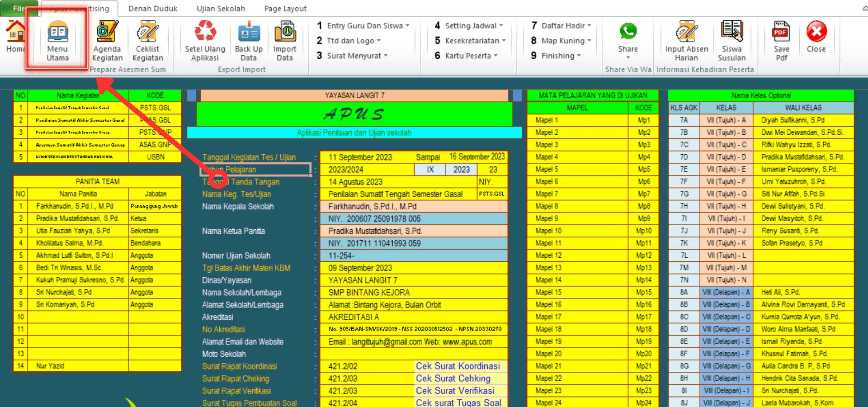868x407 pixels.
Task: Select the AKREDITASI A cell
Action: coord(414,317)
